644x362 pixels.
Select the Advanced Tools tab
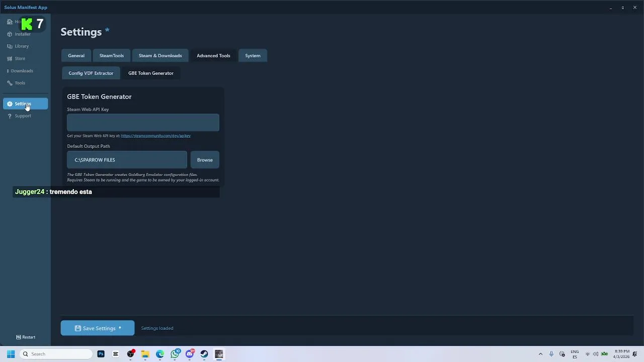[213, 55]
